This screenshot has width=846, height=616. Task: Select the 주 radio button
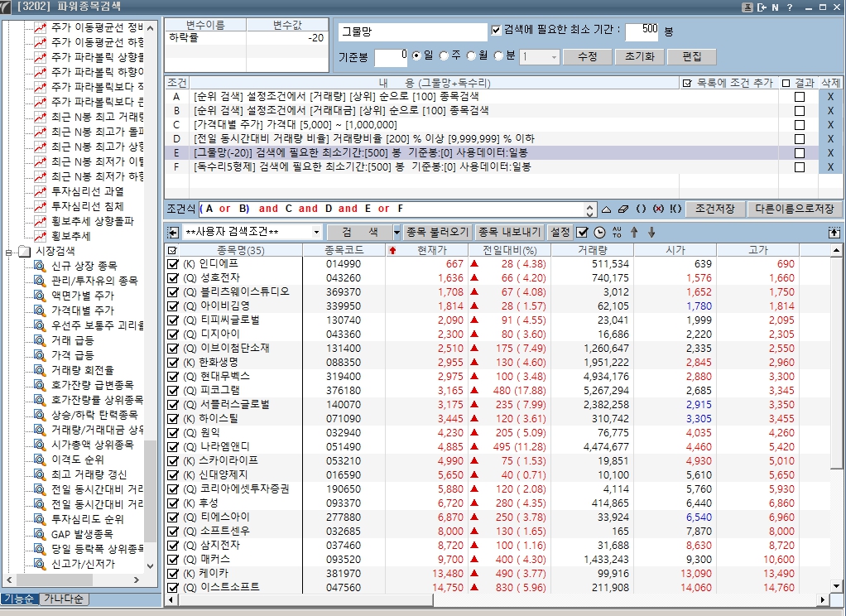point(445,56)
